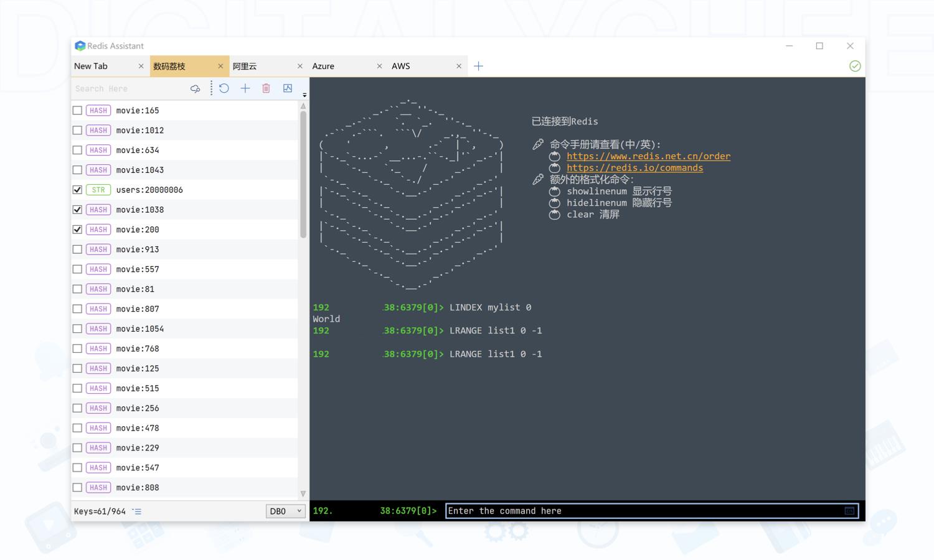This screenshot has height=560, width=934.
Task: Switch to the Azure tab
Action: coord(323,66)
